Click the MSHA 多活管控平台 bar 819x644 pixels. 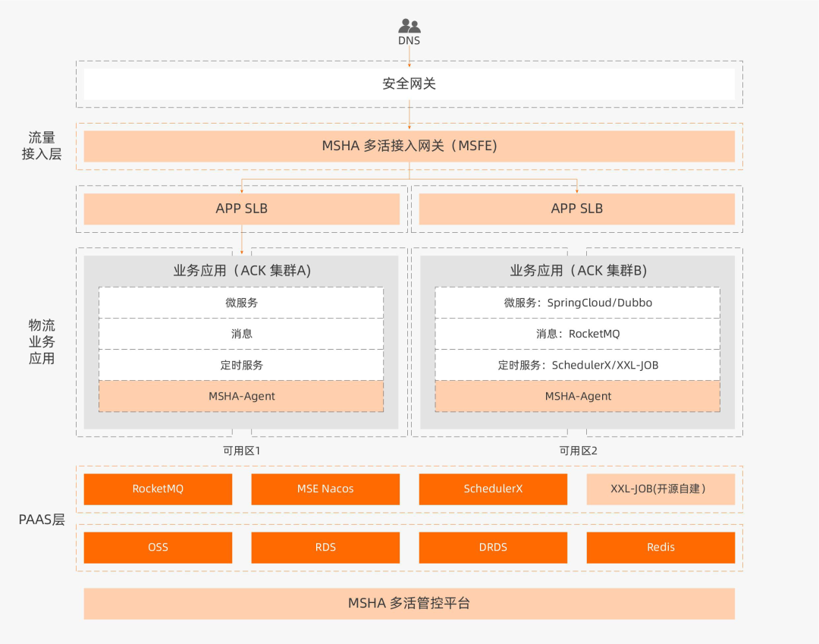[x=409, y=604]
